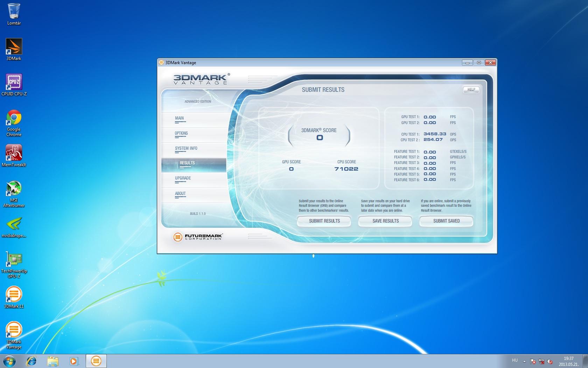
Task: Select the RESULTS section
Action: [x=194, y=165]
